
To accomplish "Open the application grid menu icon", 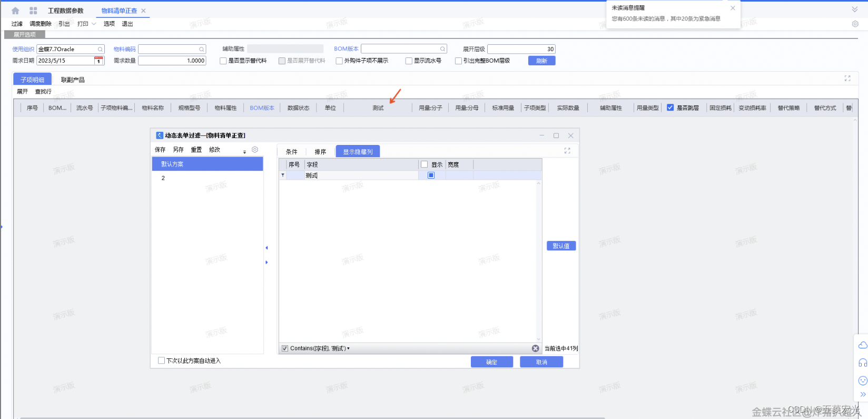I will coord(33,11).
